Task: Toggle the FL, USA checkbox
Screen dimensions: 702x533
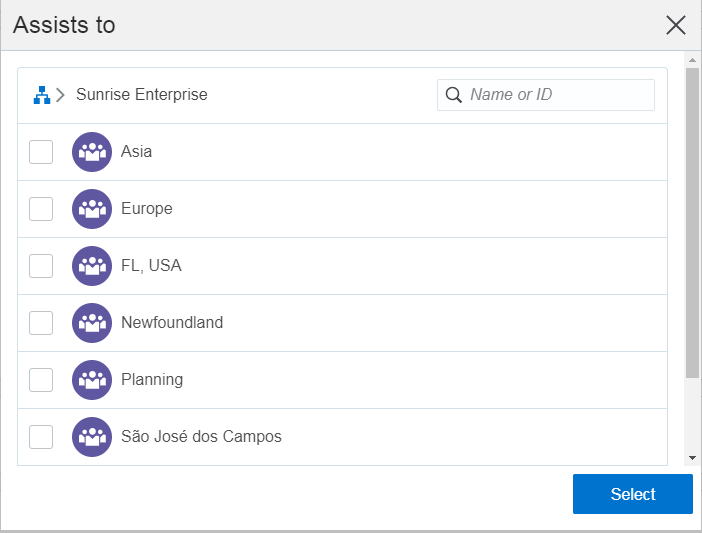Action: pos(41,266)
